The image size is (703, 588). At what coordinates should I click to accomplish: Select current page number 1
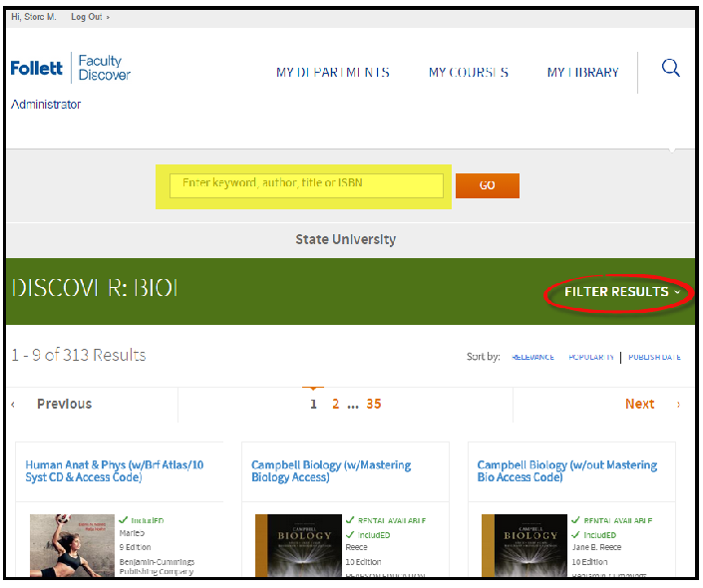click(313, 404)
